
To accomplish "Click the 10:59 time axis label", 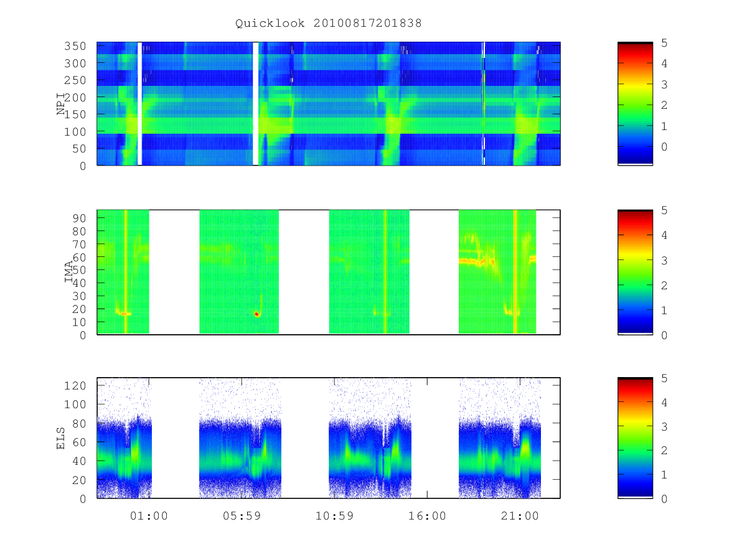I will pyautogui.click(x=334, y=516).
